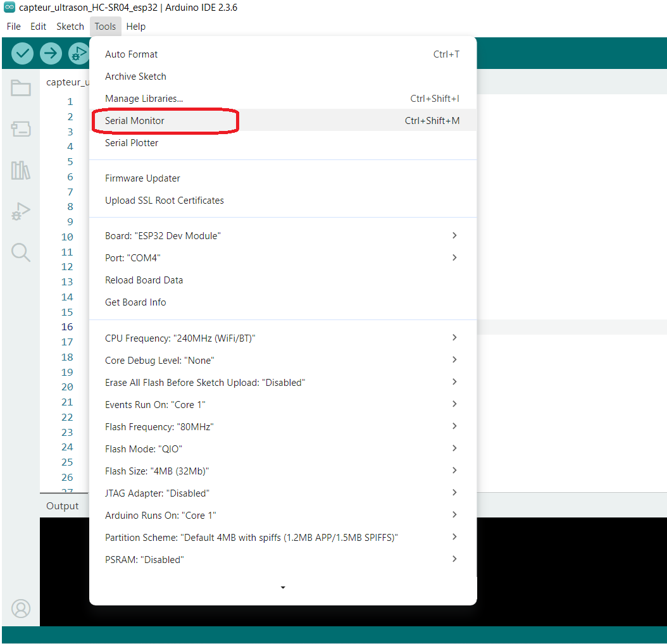667x644 pixels.
Task: Expand the Events Run On submenu
Action: (x=283, y=404)
